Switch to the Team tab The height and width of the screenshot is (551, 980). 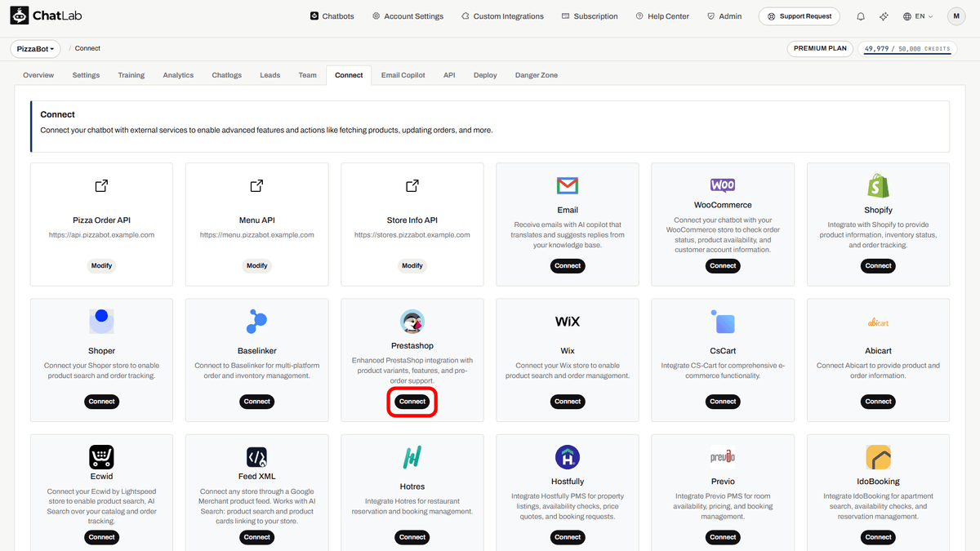[x=307, y=75]
